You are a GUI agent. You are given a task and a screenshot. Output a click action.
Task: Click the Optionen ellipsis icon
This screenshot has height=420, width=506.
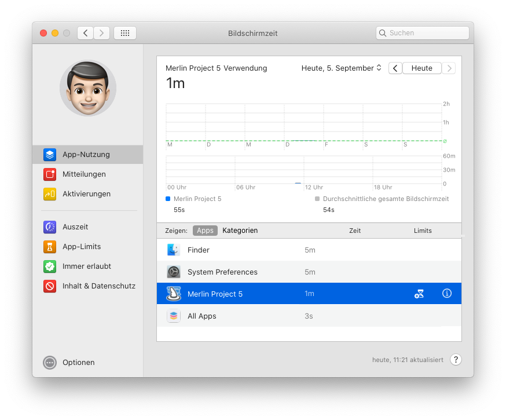tap(50, 363)
